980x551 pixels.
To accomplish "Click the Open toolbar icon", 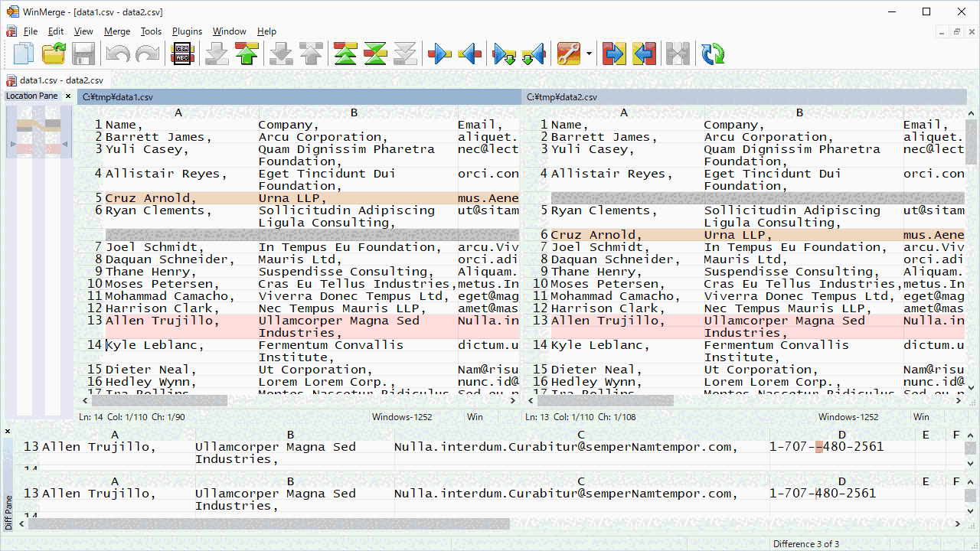I will point(52,54).
